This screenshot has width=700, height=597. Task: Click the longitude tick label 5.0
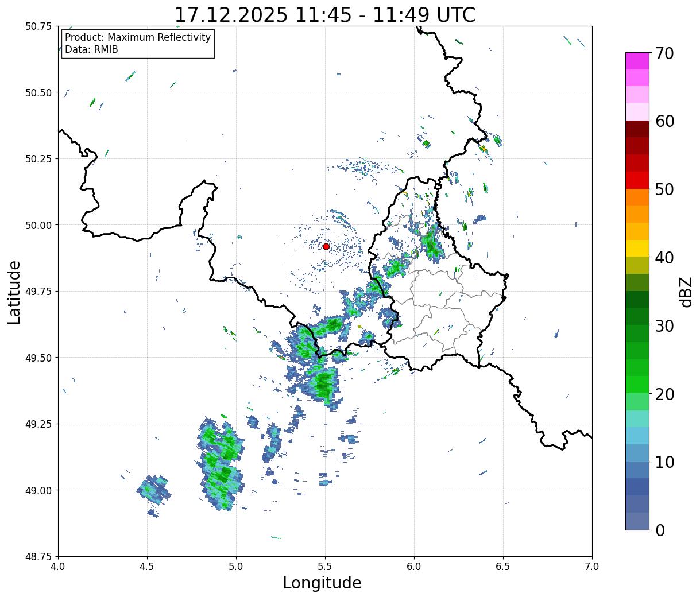[237, 567]
